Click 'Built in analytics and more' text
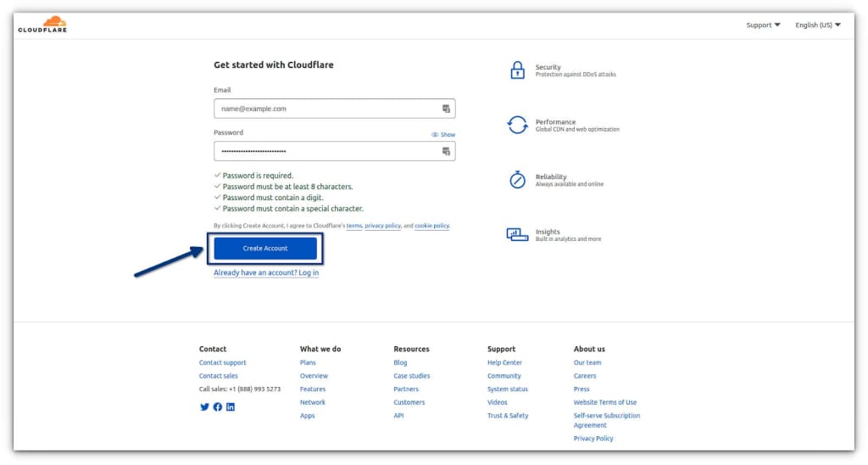The height and width of the screenshot is (465, 868). pyautogui.click(x=568, y=239)
